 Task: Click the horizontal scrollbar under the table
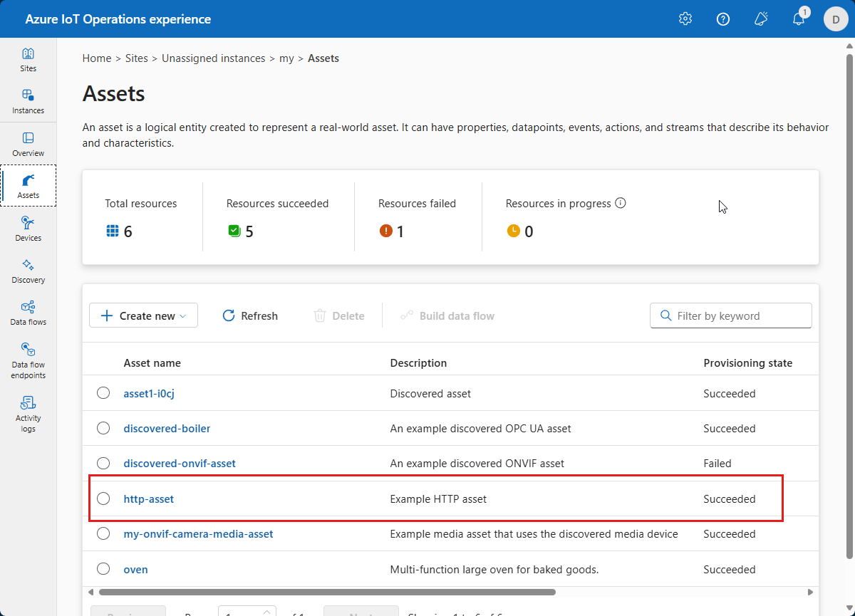coord(328,592)
